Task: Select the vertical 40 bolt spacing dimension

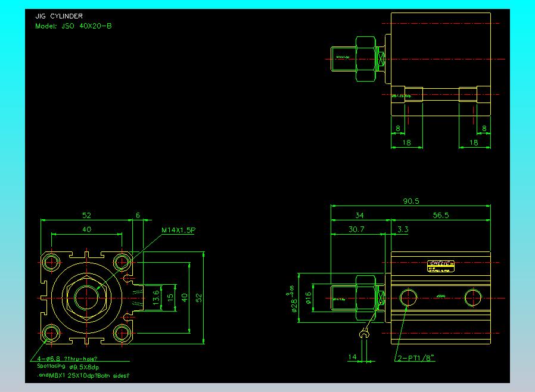Action: pyautogui.click(x=185, y=297)
